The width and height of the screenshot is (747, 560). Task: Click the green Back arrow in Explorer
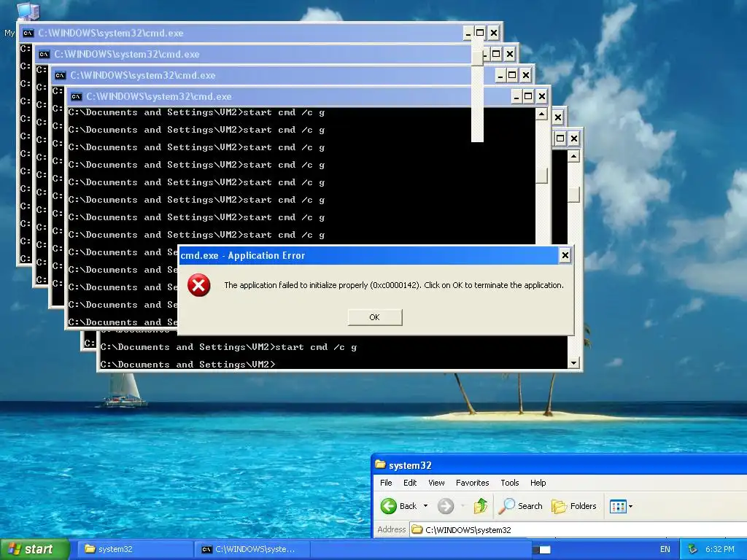pyautogui.click(x=389, y=506)
